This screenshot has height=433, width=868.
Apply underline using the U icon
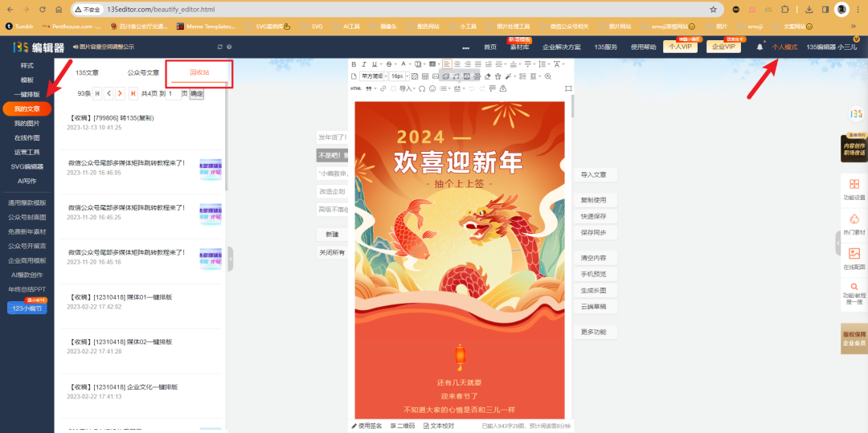click(x=375, y=64)
